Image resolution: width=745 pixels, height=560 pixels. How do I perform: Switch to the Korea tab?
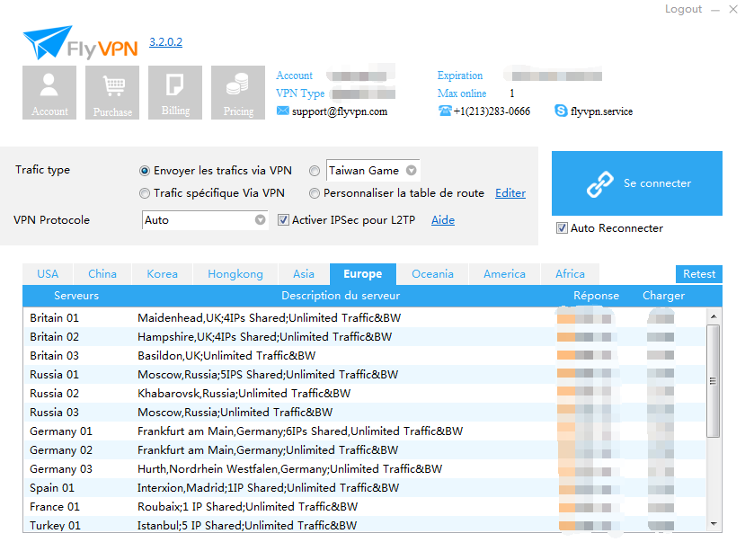pos(162,274)
